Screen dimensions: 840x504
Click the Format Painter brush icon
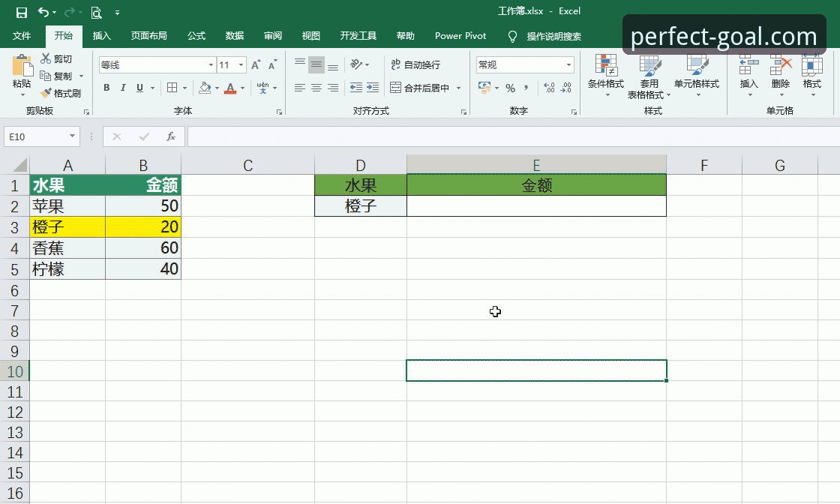point(46,93)
